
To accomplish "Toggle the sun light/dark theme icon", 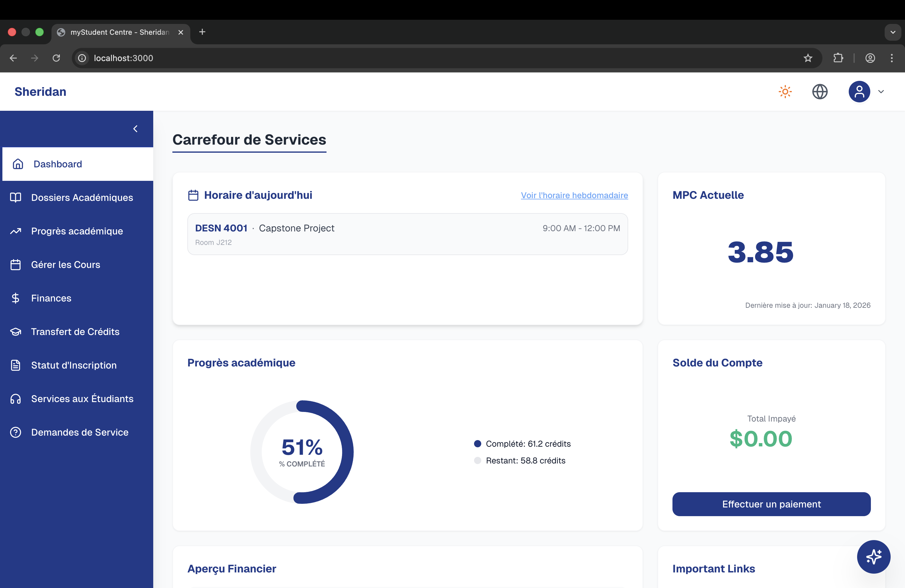I will coord(785,92).
